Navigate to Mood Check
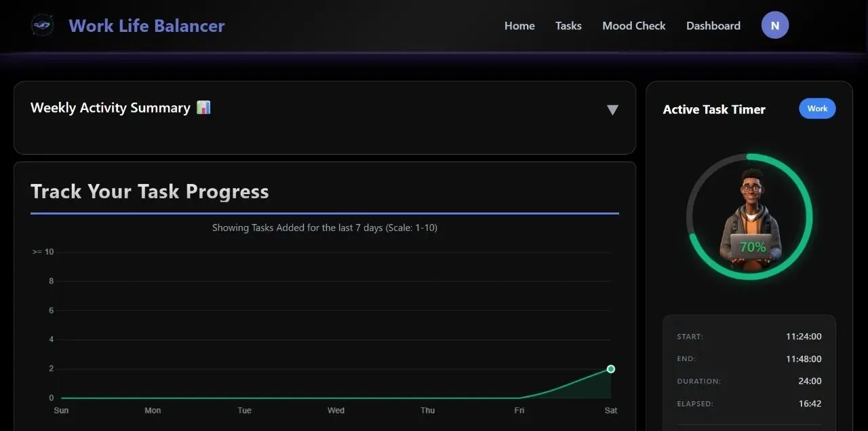The width and height of the screenshot is (868, 431). point(633,26)
